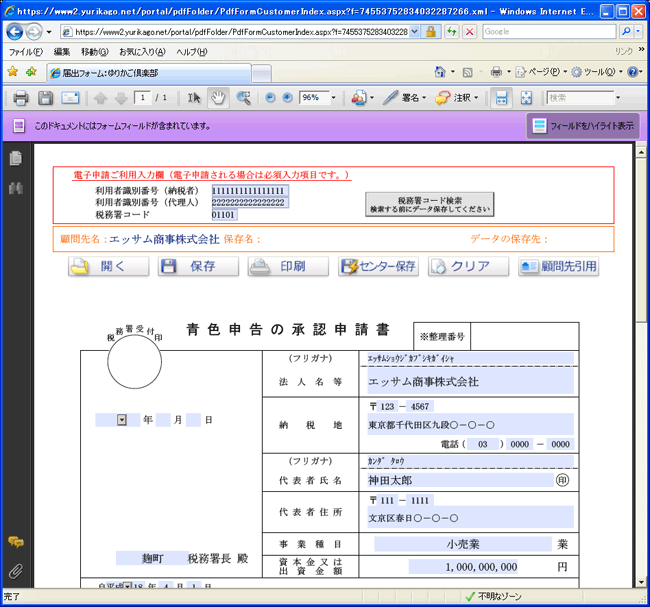
Task: Select the 届出フォーム:ゆりかご倶楽部 tab
Action: click(x=148, y=73)
